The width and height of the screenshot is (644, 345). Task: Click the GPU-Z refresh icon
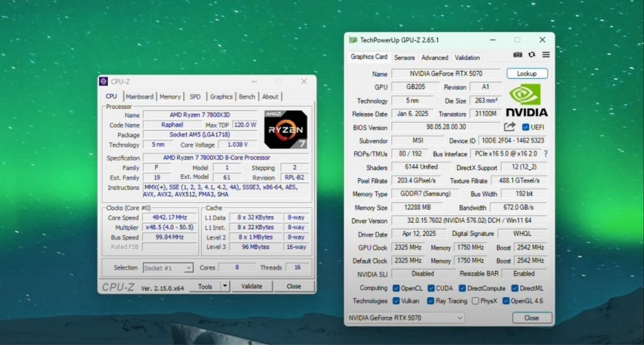[531, 55]
